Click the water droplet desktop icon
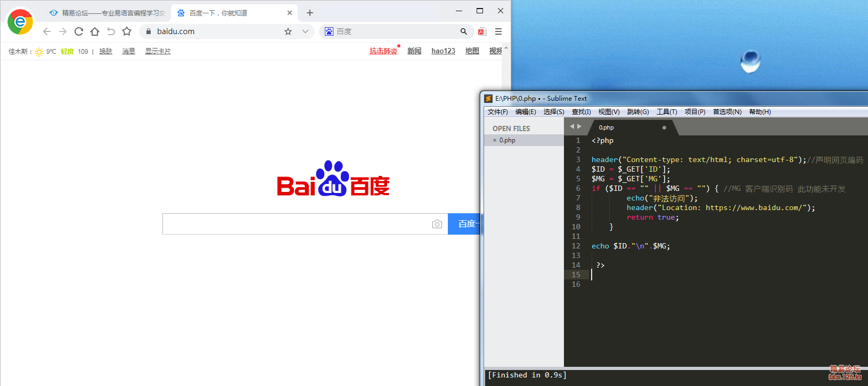The height and width of the screenshot is (386, 868). pyautogui.click(x=750, y=62)
